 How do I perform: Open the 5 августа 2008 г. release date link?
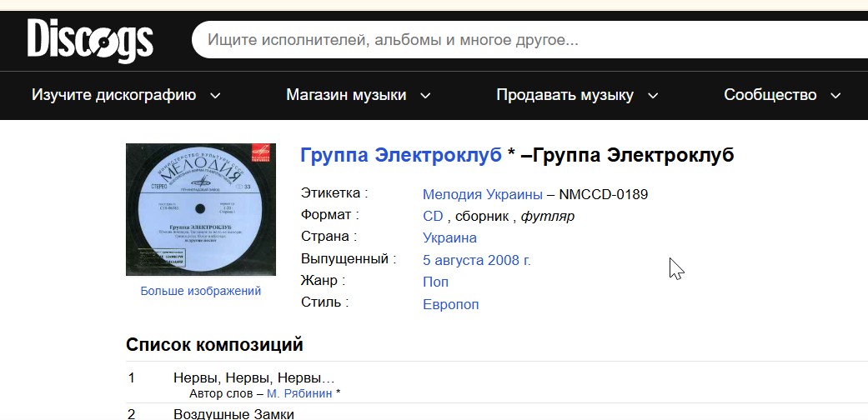point(477,260)
